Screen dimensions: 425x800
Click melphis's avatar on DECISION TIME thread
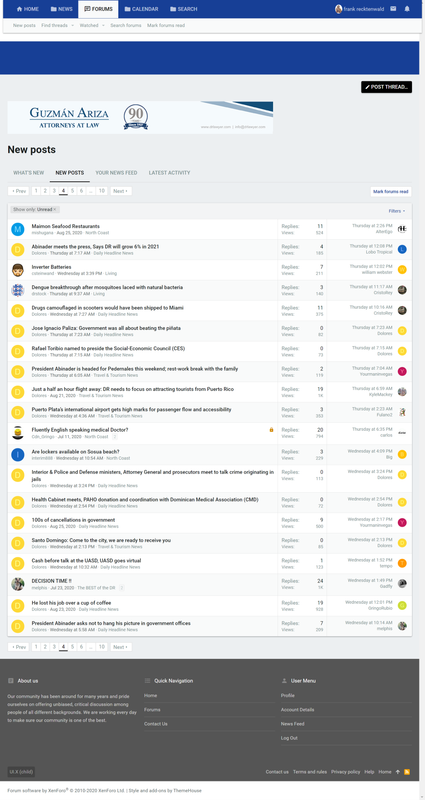[x=18, y=584]
